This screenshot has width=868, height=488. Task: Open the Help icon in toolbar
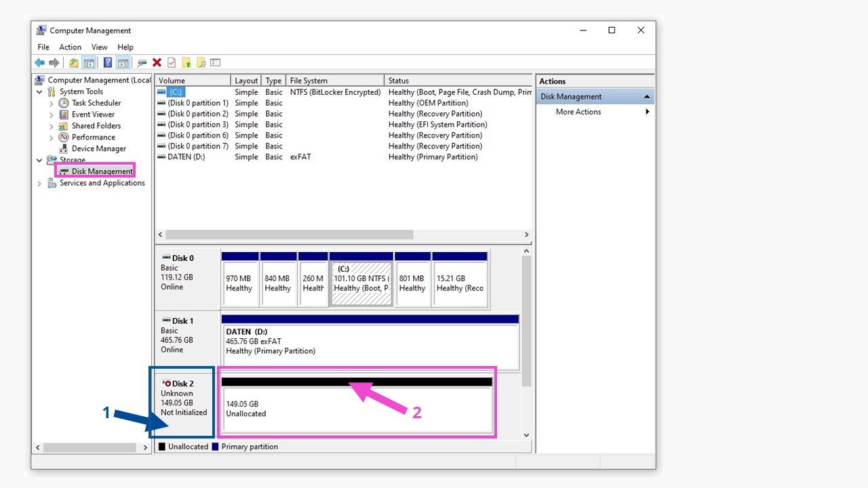(x=108, y=62)
